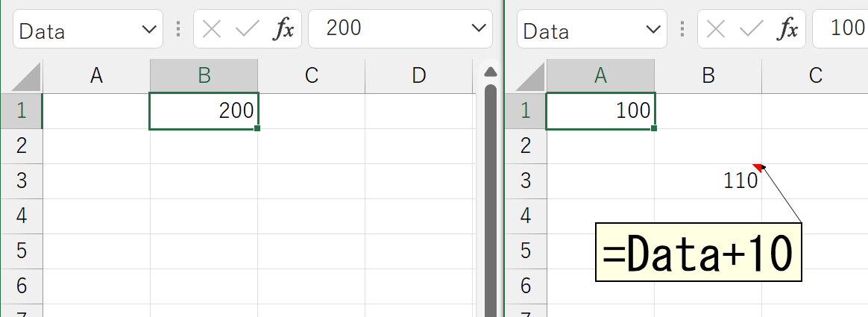Select column C header in left sheet

point(311,75)
